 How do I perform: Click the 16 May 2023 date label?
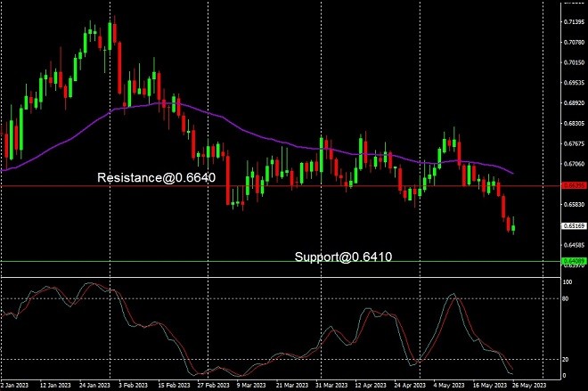490,386
